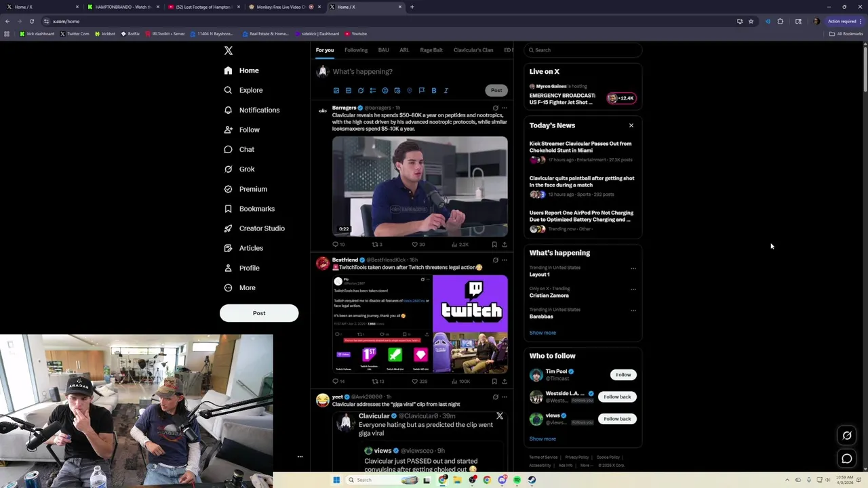Switch to the BAU timeline tab
This screenshot has width=868, height=488.
pos(383,50)
